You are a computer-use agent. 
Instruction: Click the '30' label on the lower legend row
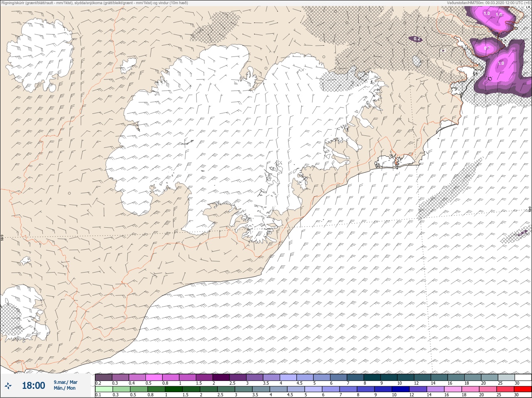[517, 395]
